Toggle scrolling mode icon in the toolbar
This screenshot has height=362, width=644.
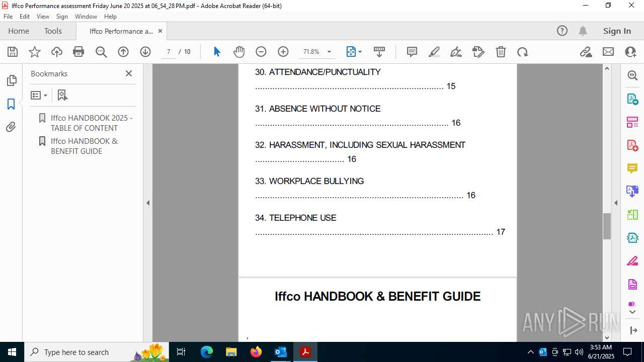click(x=379, y=52)
